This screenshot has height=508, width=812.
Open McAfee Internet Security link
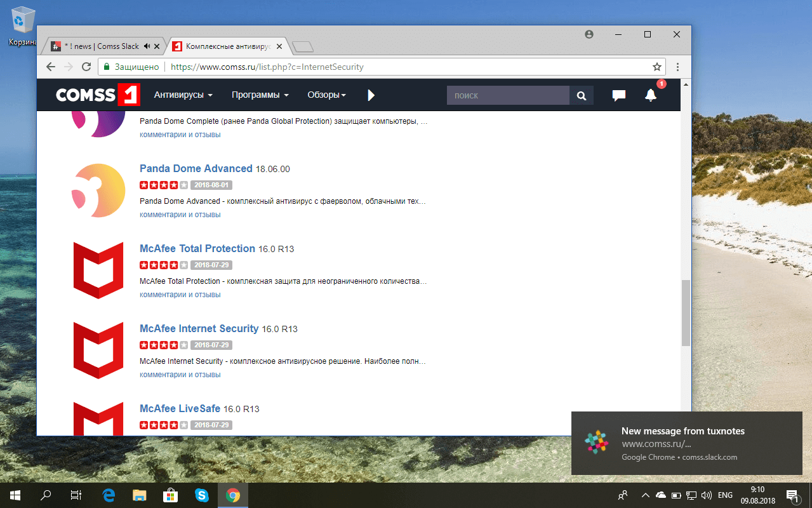coord(199,328)
